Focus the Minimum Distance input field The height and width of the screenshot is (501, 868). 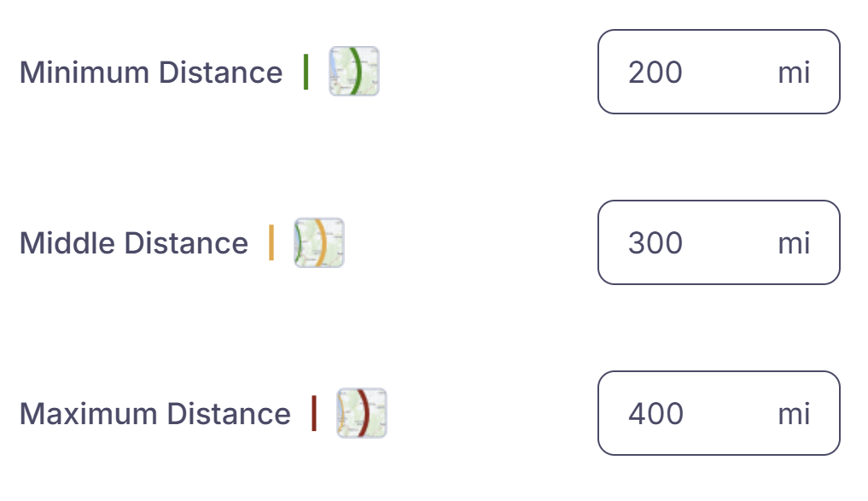tap(719, 72)
